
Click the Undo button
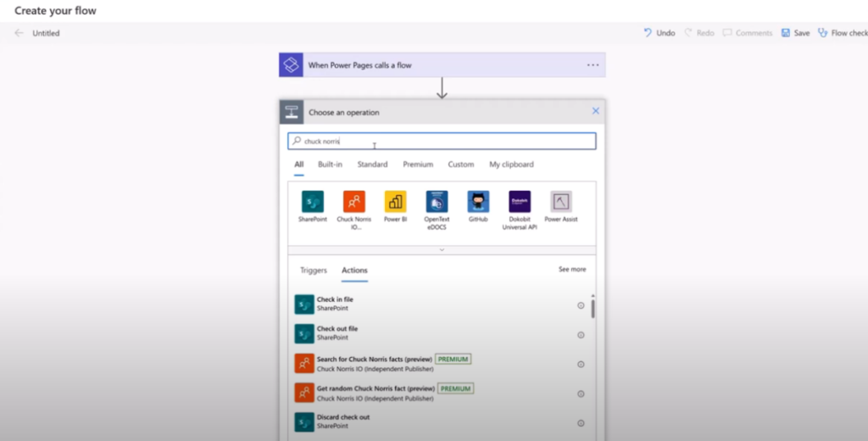[x=659, y=33]
